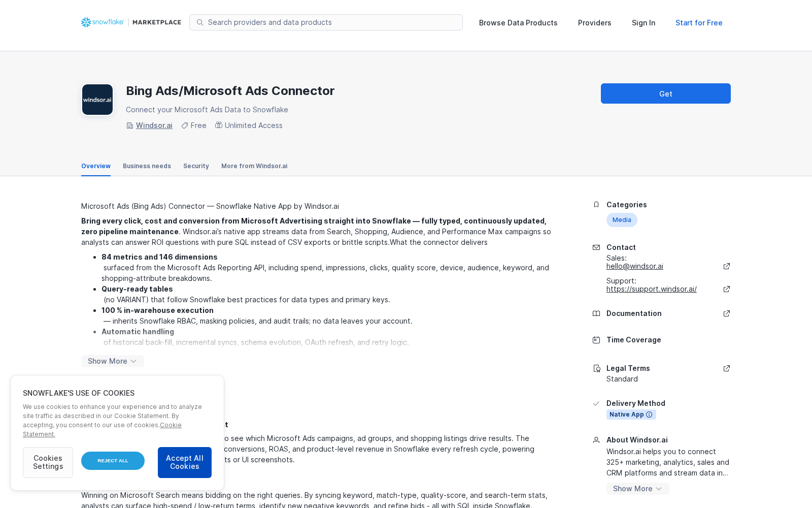The width and height of the screenshot is (812, 508).
Task: Click the Unlimited Access gift icon
Action: (219, 125)
